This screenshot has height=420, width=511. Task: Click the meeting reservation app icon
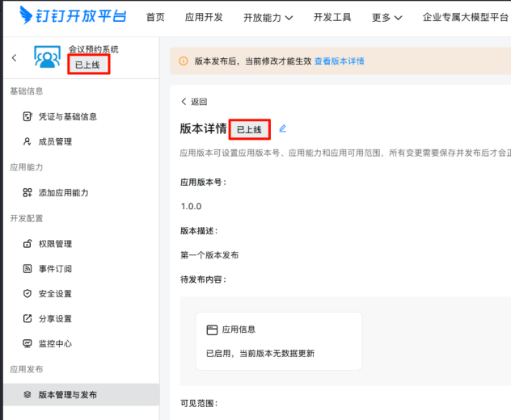click(47, 57)
